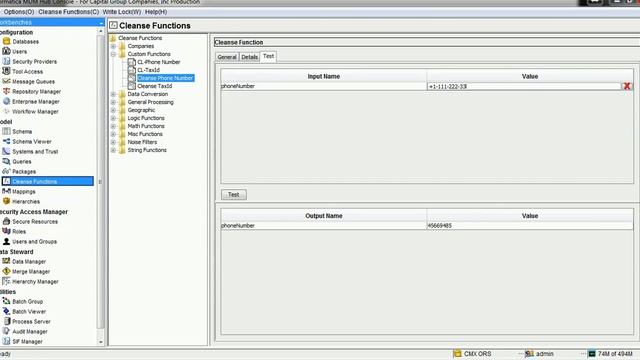This screenshot has width=640, height=360.
Task: Open the Help menu
Action: tap(156, 12)
